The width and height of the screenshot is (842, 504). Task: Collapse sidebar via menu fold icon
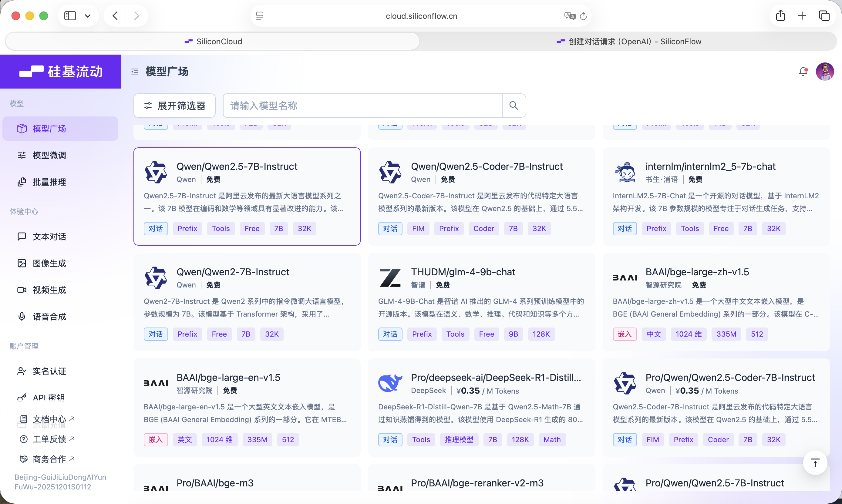pyautogui.click(x=135, y=71)
